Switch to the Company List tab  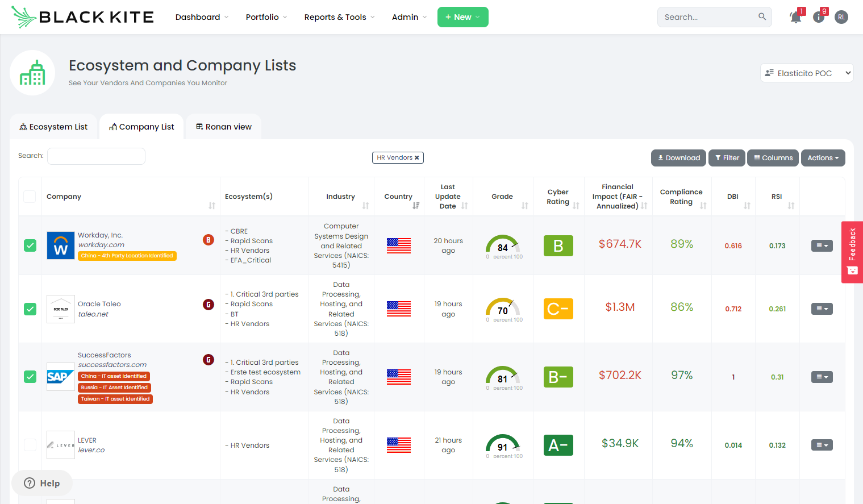tap(141, 127)
